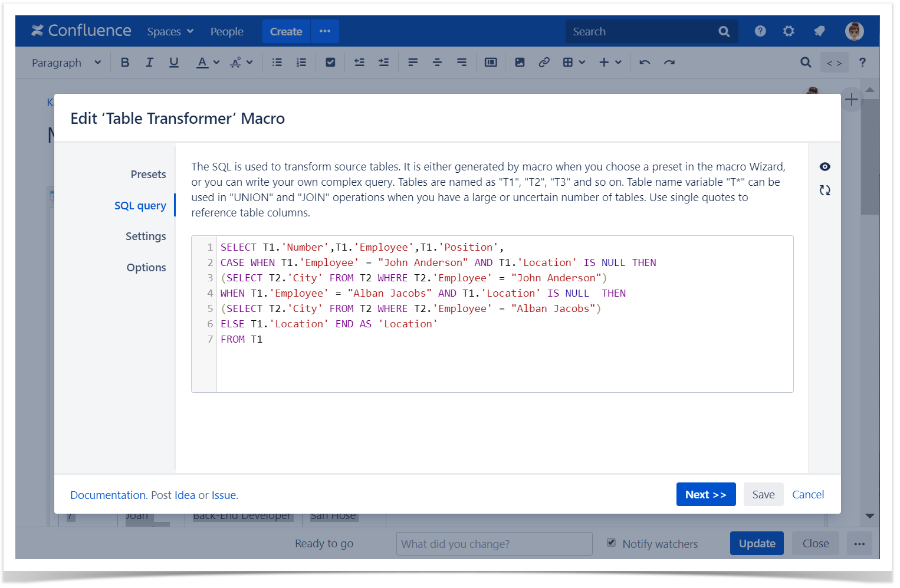Open the Paragraph style dropdown
900x588 pixels.
pyautogui.click(x=66, y=63)
